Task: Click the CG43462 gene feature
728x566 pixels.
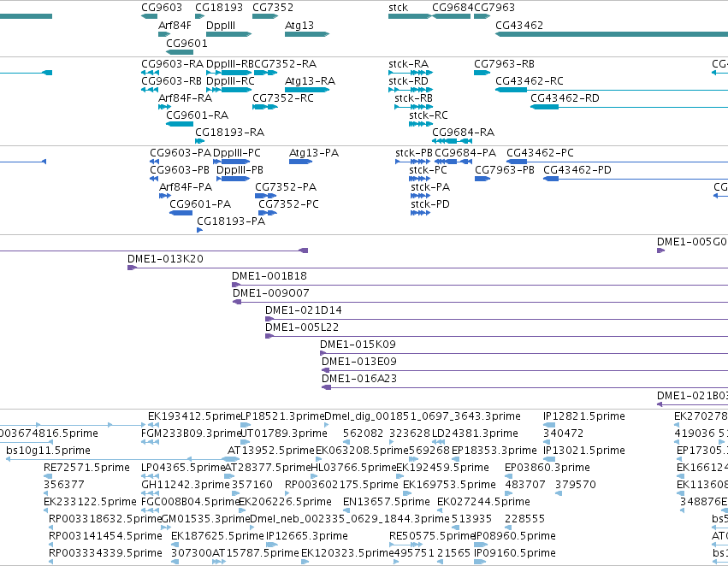Action: (x=612, y=34)
